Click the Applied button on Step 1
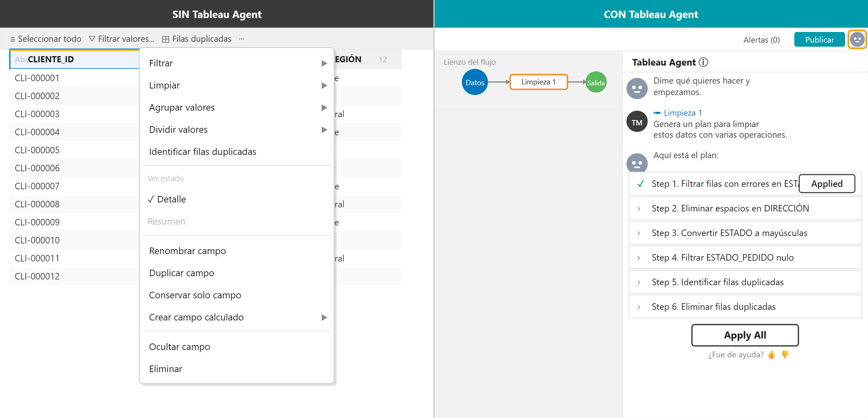The height and width of the screenshot is (418, 868). [x=827, y=184]
